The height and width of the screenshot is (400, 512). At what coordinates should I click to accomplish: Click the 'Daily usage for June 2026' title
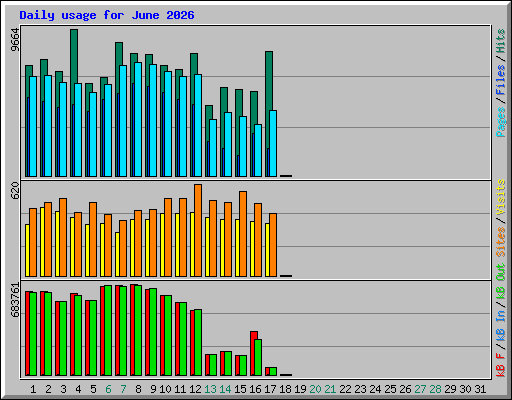(x=107, y=15)
